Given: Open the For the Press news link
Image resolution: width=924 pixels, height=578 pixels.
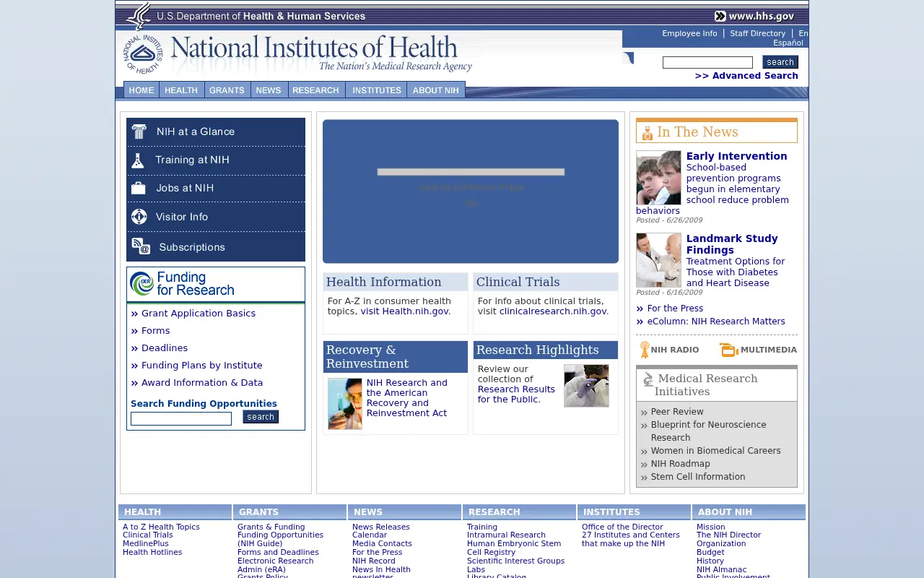Looking at the screenshot, I should (x=675, y=309).
